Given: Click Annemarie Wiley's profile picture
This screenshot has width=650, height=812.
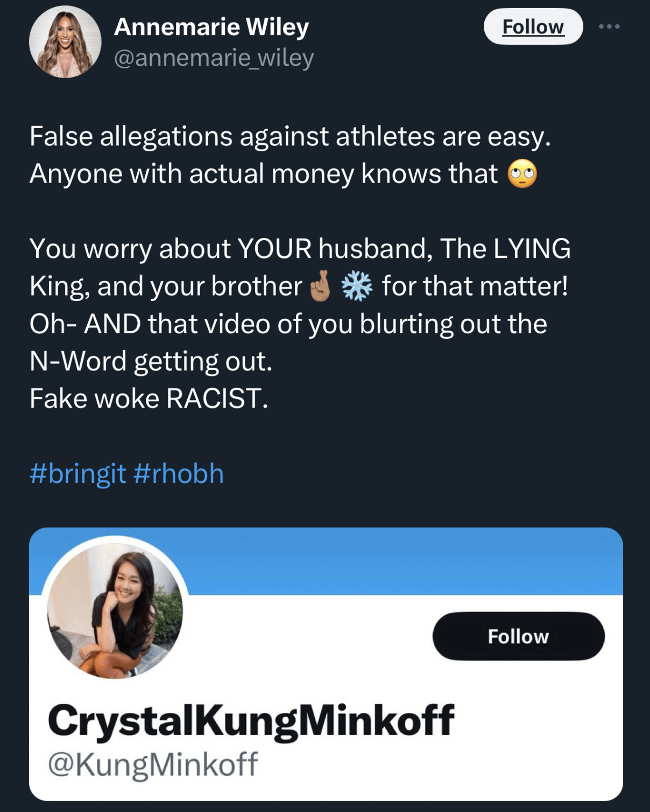Looking at the screenshot, I should (x=65, y=42).
